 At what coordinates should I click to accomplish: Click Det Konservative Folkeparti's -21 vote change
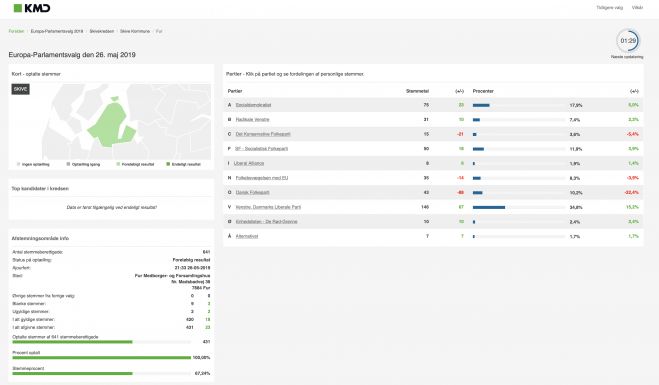[x=460, y=134]
